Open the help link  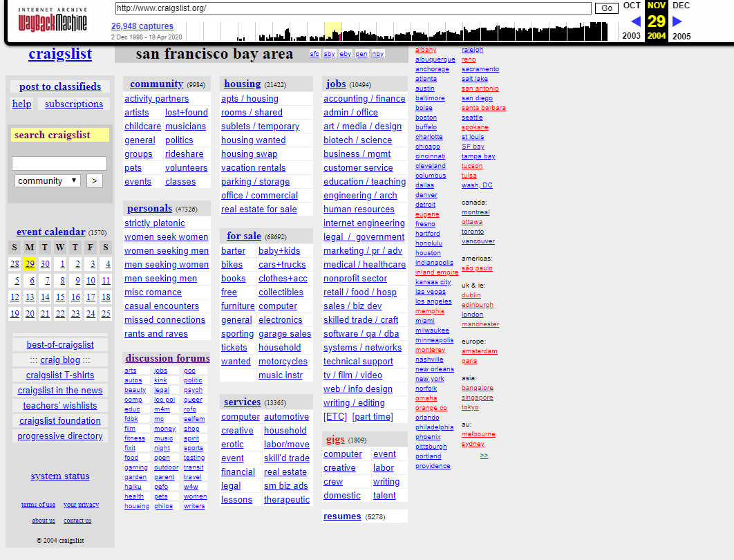point(21,104)
